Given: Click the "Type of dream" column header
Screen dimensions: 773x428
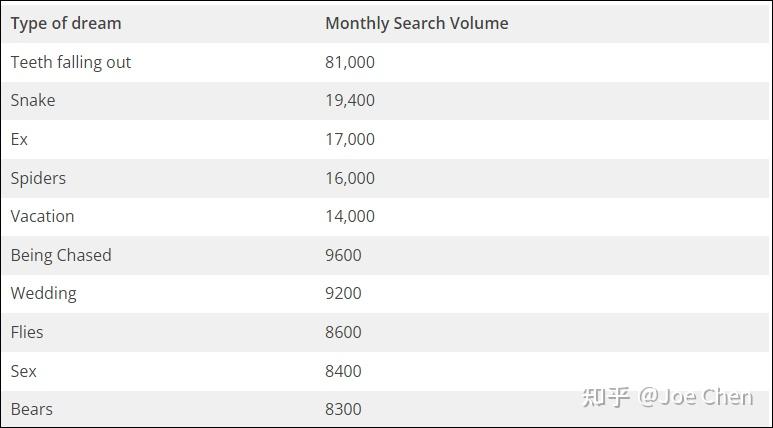Looking at the screenshot, I should pos(66,23).
